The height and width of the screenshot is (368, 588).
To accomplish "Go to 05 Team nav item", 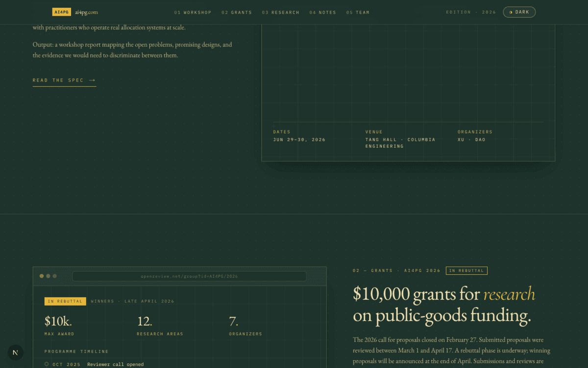I will click(358, 12).
